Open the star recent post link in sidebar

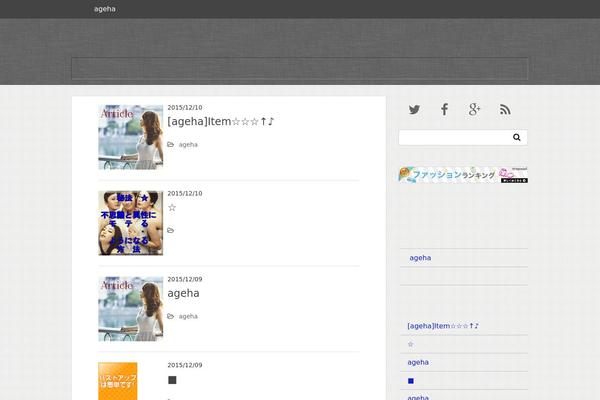(411, 344)
